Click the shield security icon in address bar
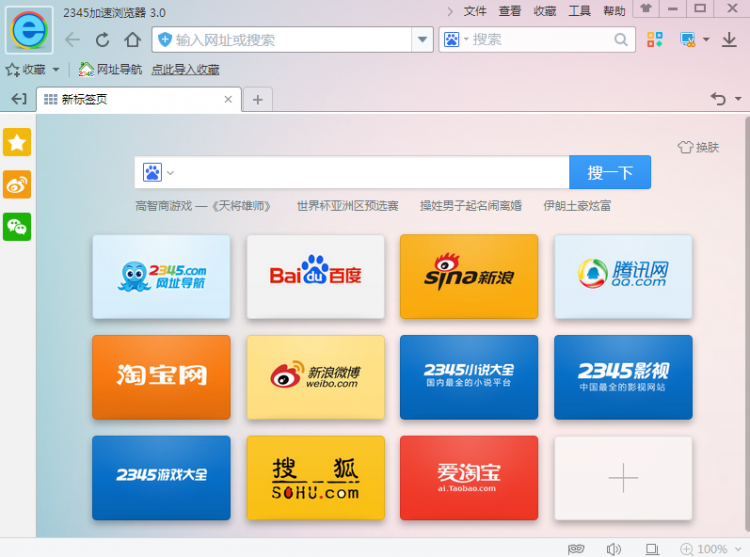The image size is (750, 557). pos(165,39)
